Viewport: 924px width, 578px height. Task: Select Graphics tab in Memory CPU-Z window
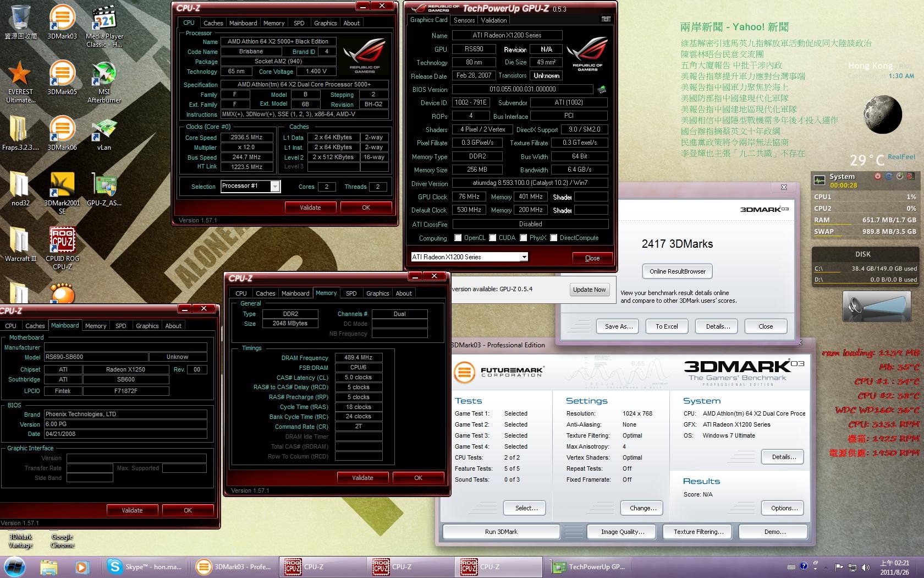377,293
